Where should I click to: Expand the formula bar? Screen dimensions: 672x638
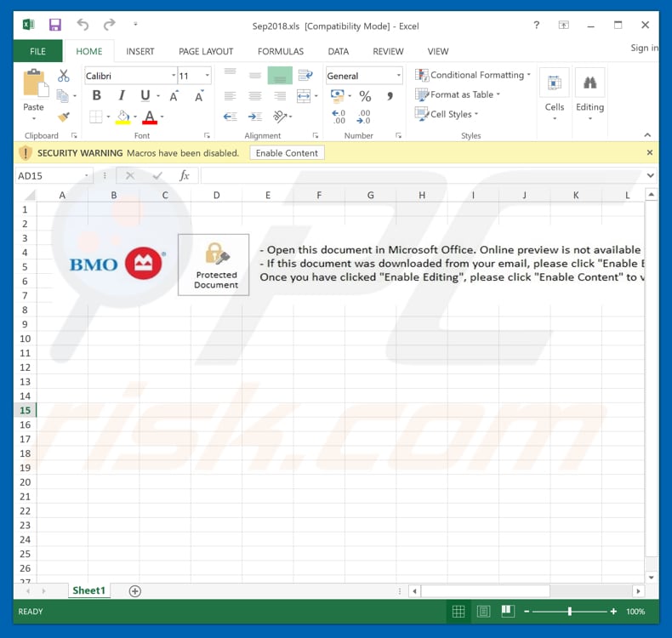coord(650,175)
